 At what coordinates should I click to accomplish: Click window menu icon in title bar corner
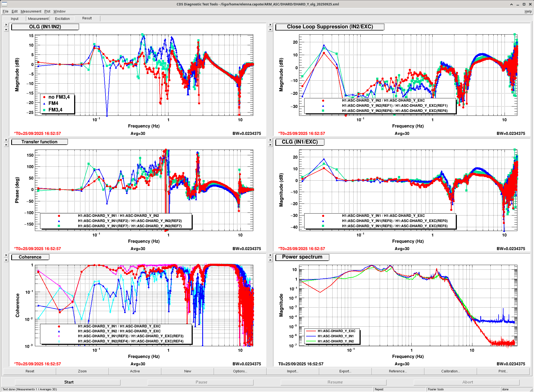pyautogui.click(x=4, y=4)
